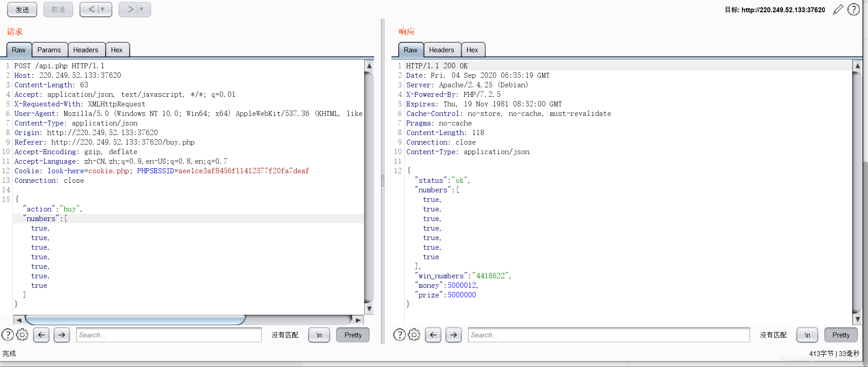Click the prize value 5000000
The width and height of the screenshot is (868, 367).
tap(462, 295)
